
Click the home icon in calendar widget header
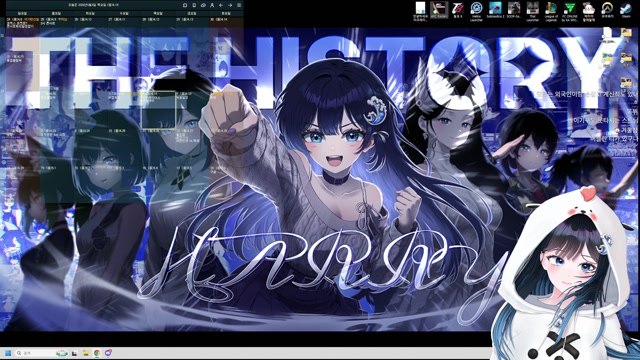coord(185,5)
